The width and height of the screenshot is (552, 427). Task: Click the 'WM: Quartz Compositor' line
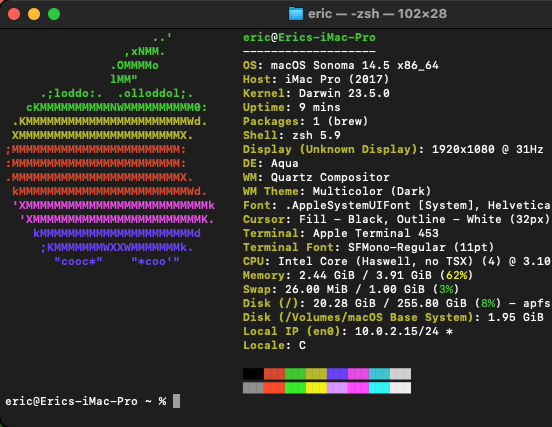pos(316,177)
